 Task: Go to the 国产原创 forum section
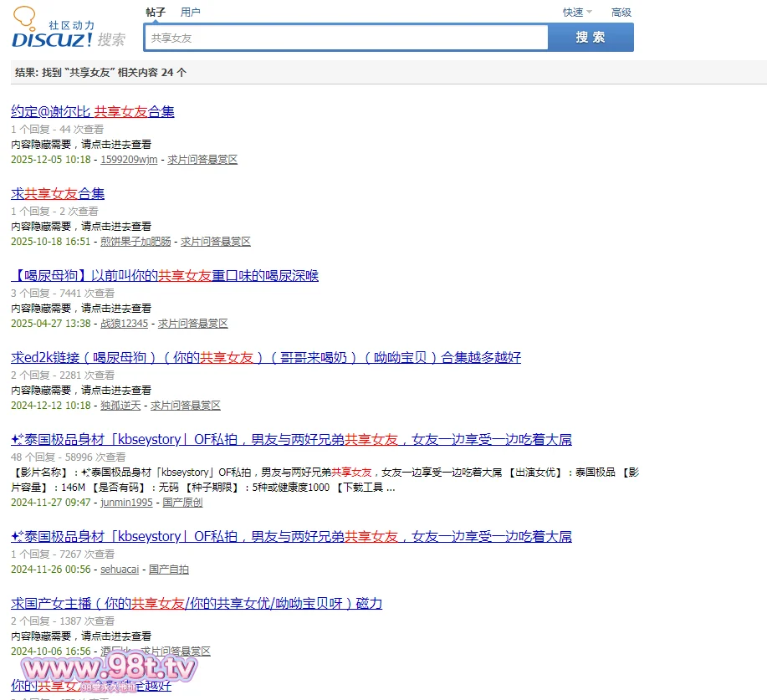(x=182, y=503)
